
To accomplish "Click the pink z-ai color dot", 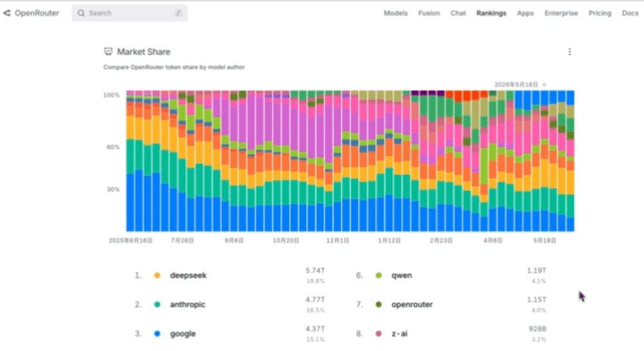I will (x=379, y=334).
